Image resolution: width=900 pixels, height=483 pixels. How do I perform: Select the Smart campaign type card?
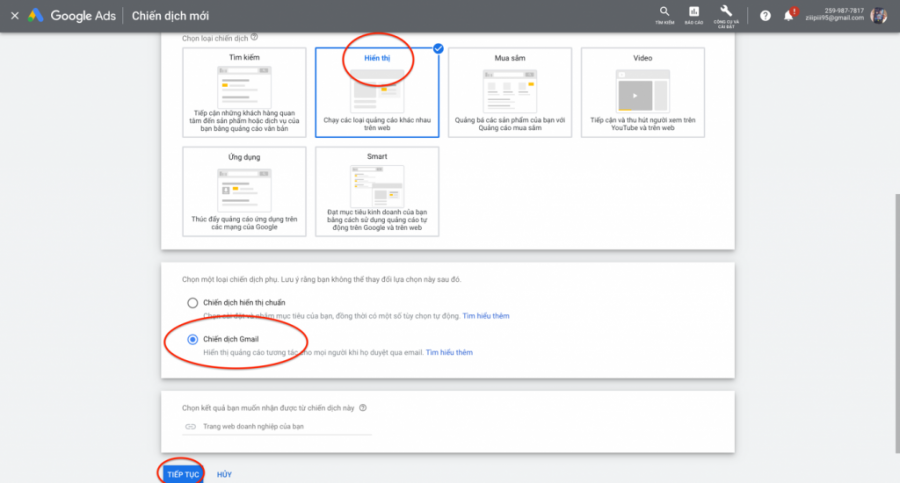[377, 191]
